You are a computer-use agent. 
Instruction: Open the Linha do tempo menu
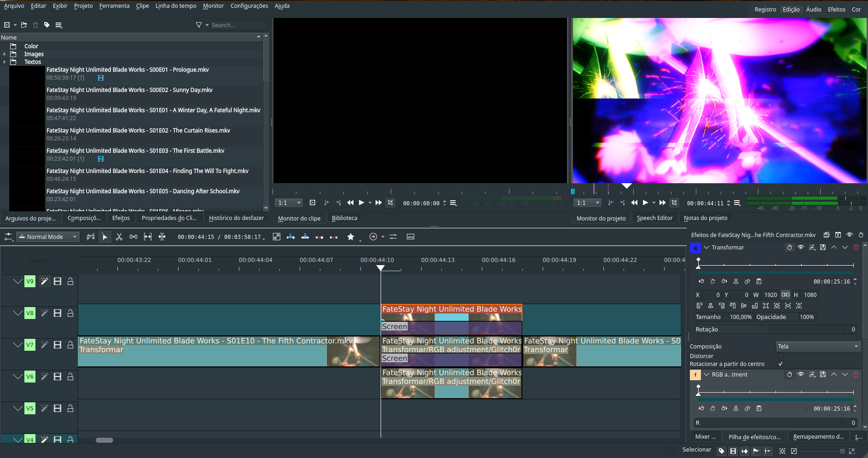point(176,6)
